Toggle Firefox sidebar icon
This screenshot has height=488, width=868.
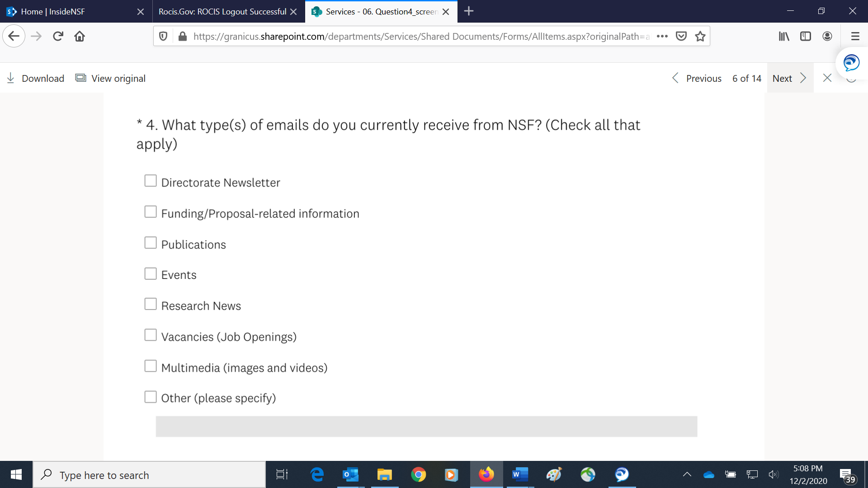(x=806, y=36)
